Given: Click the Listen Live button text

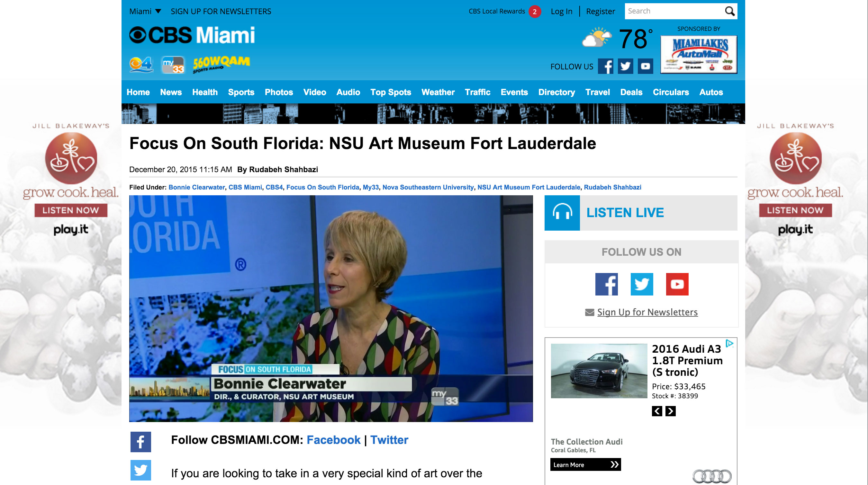Looking at the screenshot, I should click(625, 213).
